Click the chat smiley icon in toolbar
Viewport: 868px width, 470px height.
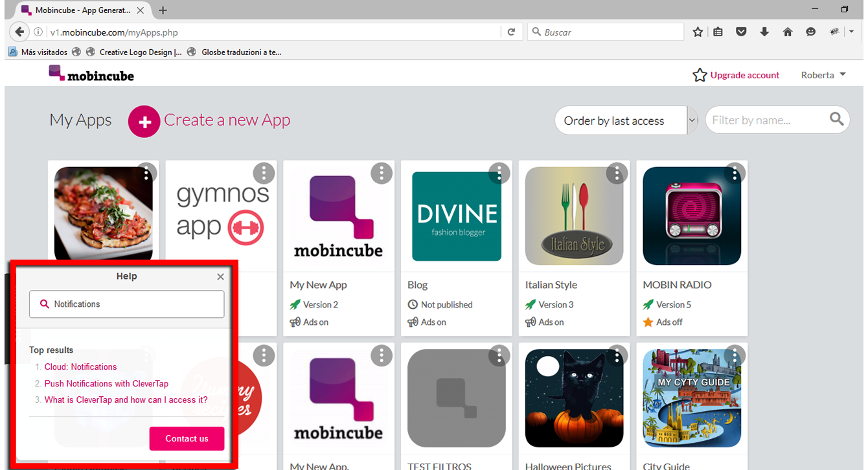pos(810,32)
